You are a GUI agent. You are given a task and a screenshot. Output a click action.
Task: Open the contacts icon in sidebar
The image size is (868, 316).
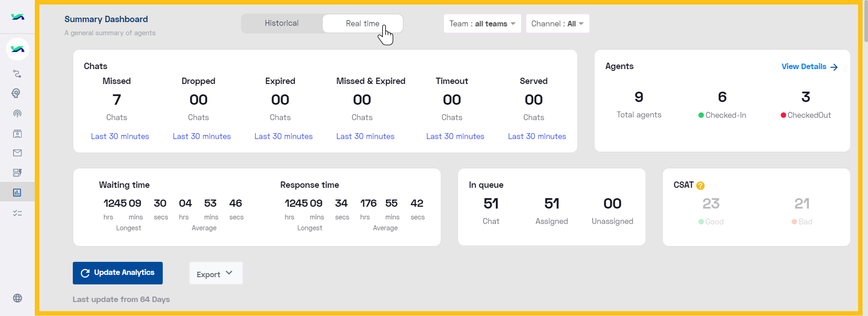tap(17, 134)
